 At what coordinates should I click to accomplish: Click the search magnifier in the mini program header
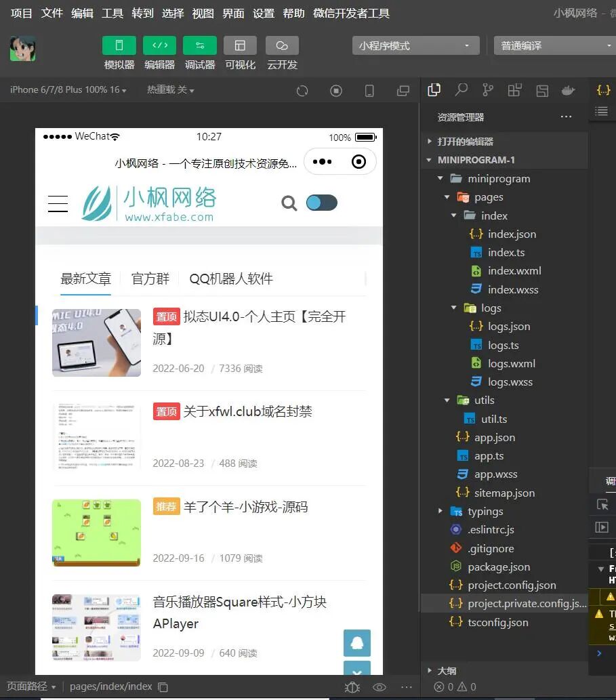(x=289, y=203)
